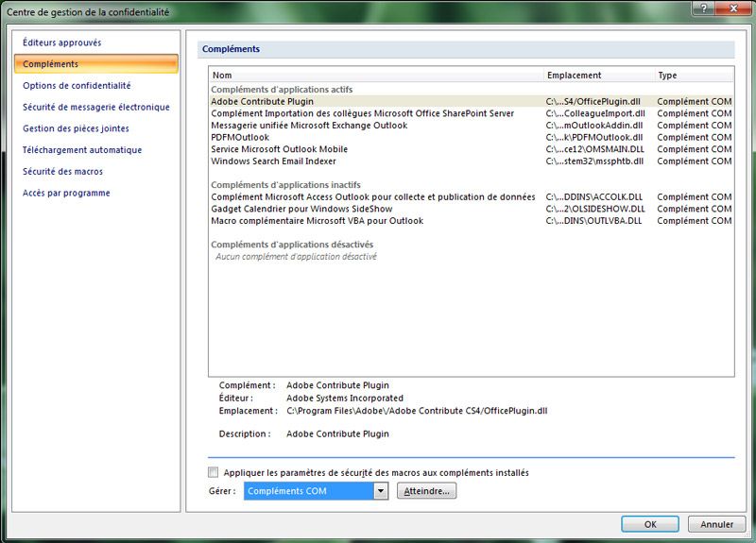Click the Compléments d'applications désactivés heading
Image resolution: width=756 pixels, height=543 pixels.
click(292, 245)
